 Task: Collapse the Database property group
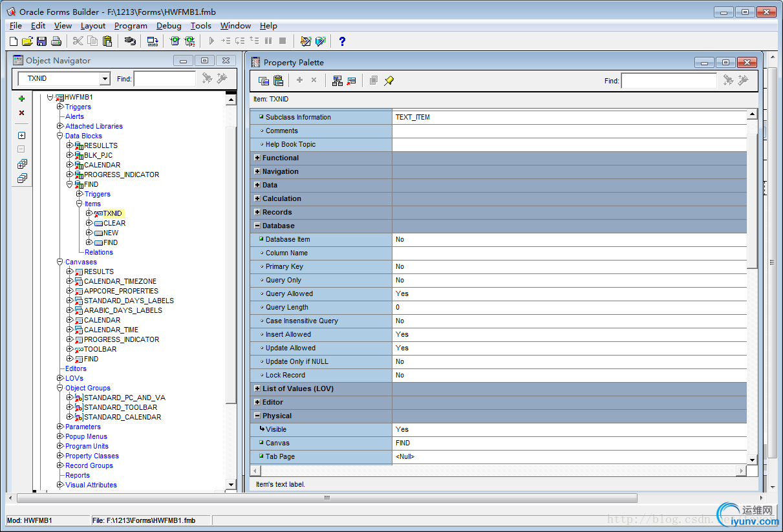(x=257, y=226)
